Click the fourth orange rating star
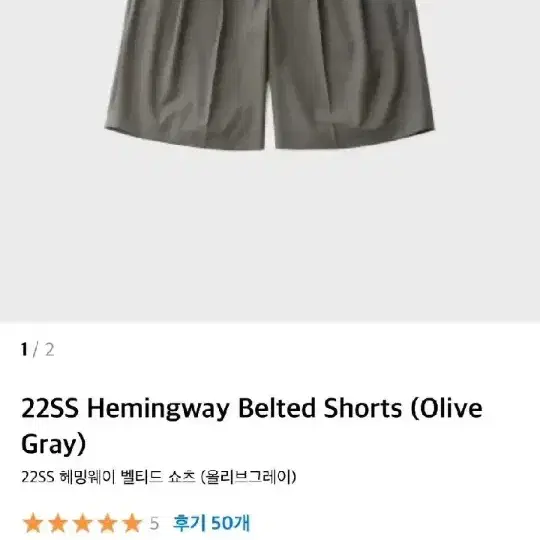Viewport: 540px width, 540px height. click(x=107, y=523)
